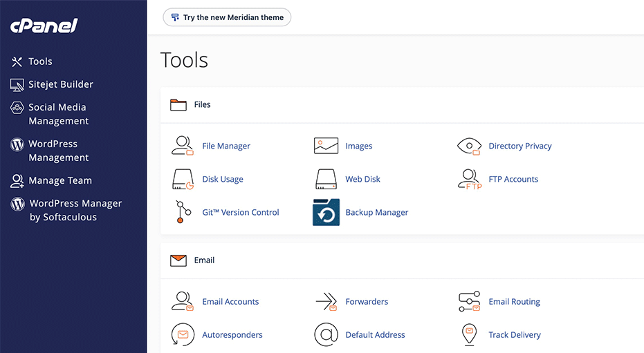Click the Files section folder icon

tap(178, 105)
